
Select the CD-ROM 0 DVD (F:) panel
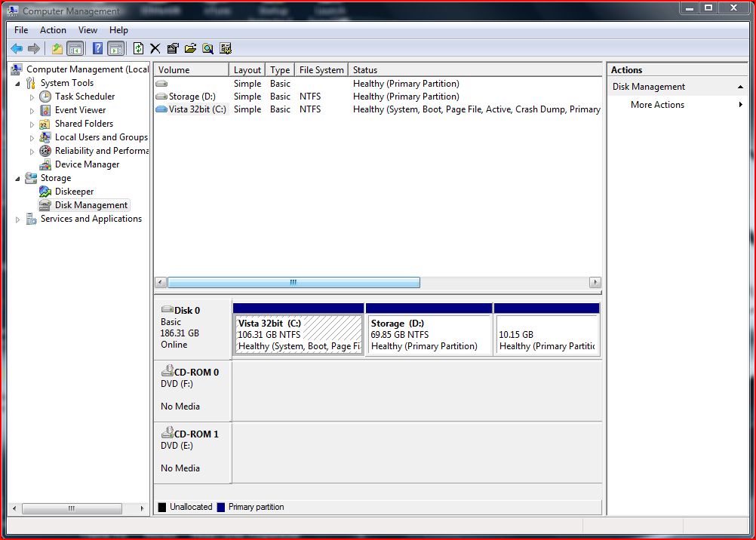[193, 390]
